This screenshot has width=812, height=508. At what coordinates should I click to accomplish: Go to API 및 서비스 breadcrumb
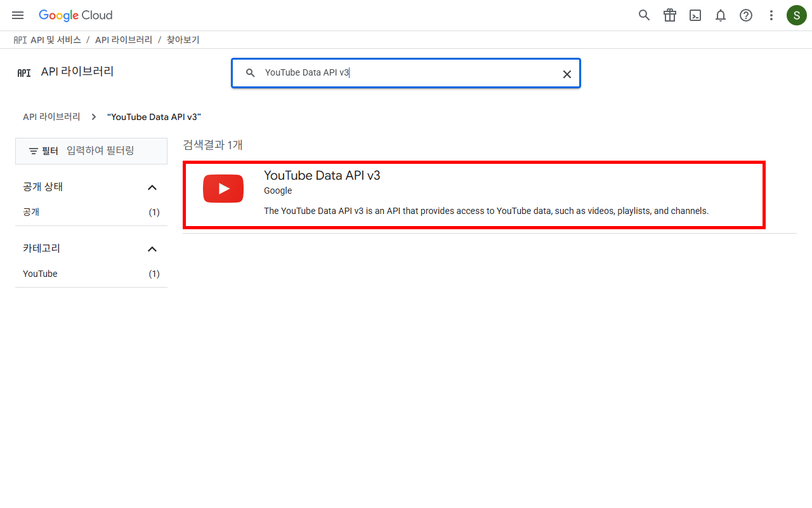[x=56, y=40]
